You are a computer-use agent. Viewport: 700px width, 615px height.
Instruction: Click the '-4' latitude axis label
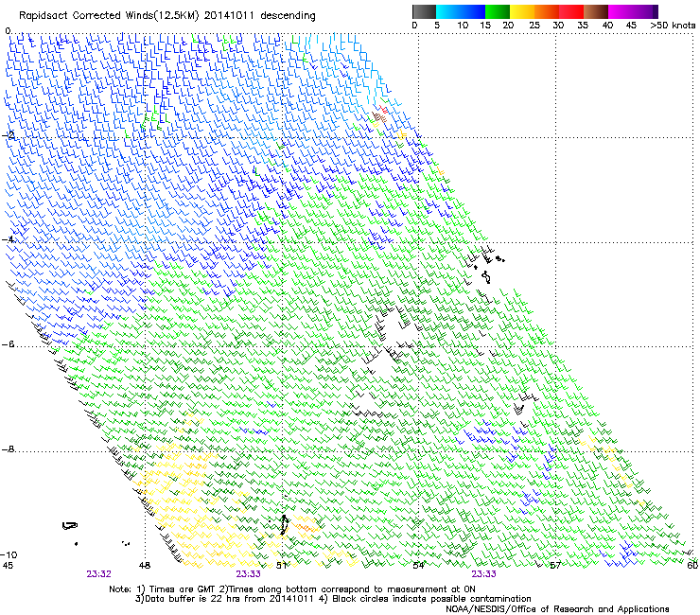tap(8, 239)
